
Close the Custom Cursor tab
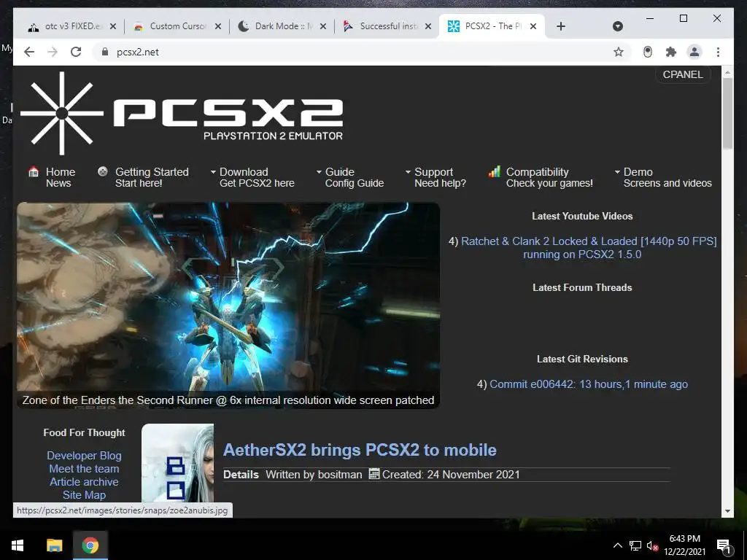point(217,26)
